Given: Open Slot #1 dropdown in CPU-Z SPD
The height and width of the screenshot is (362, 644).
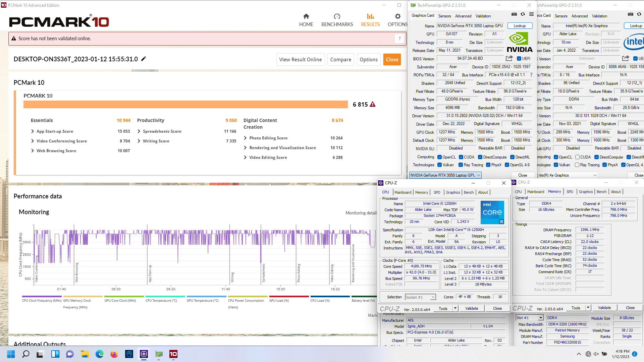Looking at the screenshot, I should click(529, 318).
